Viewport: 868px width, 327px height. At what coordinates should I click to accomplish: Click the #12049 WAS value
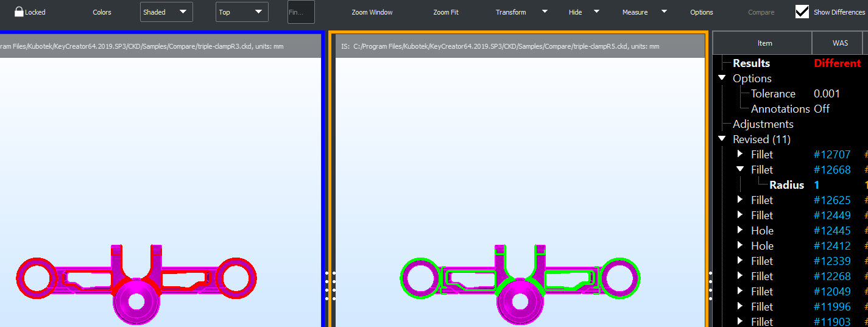[832, 292]
